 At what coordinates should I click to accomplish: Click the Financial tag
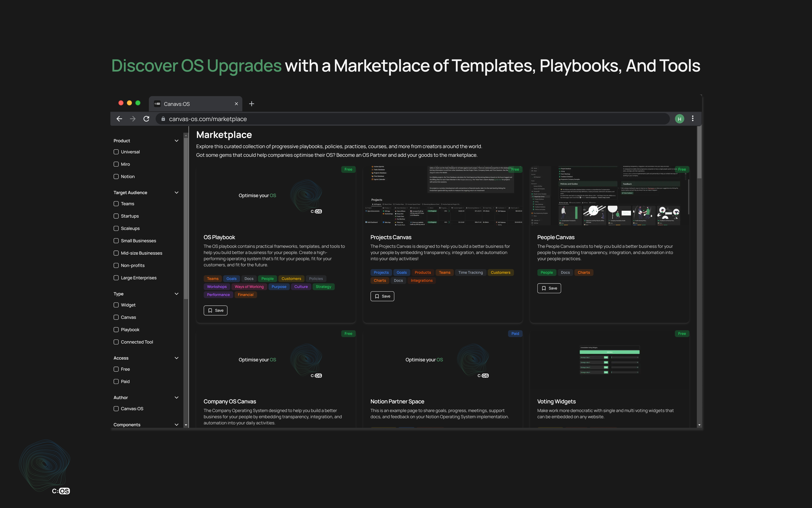coord(246,295)
